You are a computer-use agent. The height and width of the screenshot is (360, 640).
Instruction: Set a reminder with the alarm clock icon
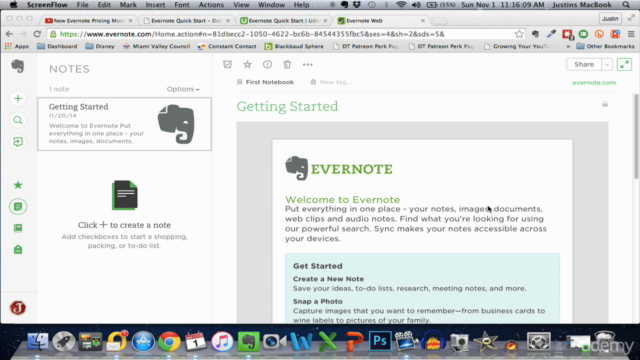coord(227,64)
